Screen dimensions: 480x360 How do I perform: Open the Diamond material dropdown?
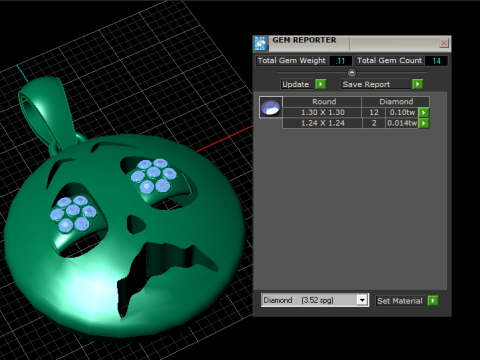362,300
